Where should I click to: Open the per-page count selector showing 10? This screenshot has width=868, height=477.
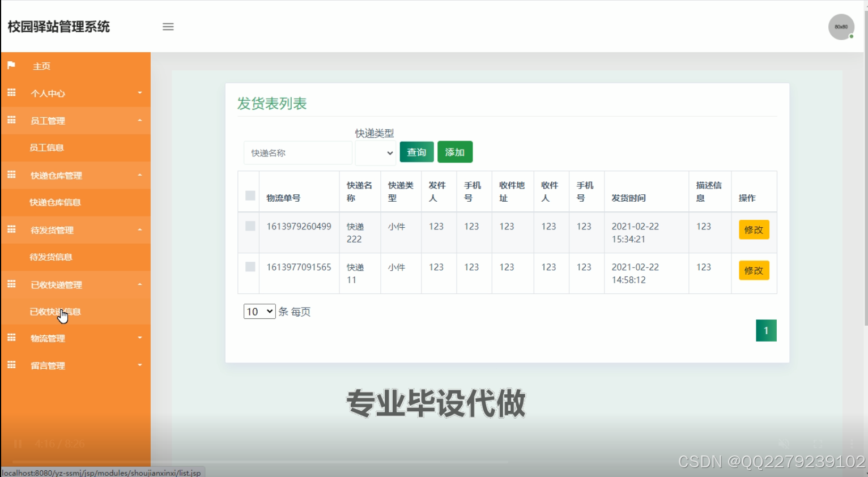tap(259, 311)
